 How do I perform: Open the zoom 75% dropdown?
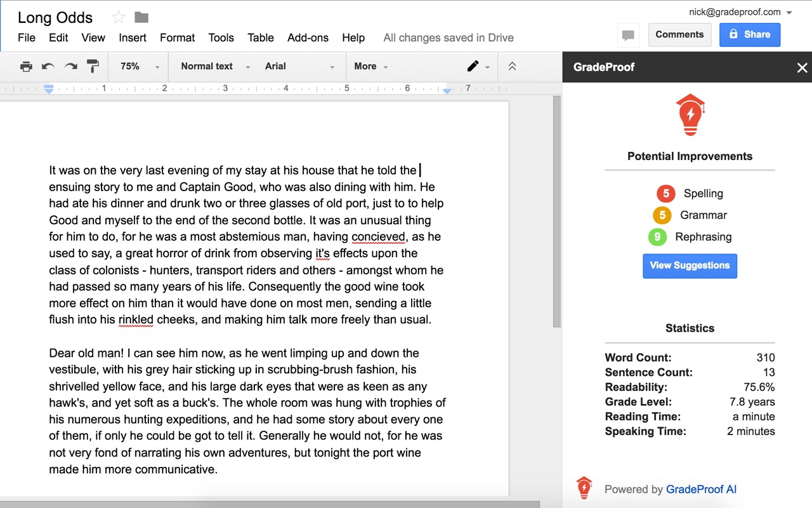click(x=140, y=66)
